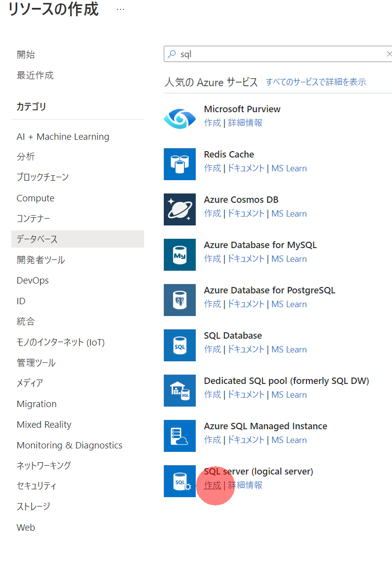Screen dimensions: 392x571
Task: Open MS Learn for Azure Database for MySQL
Action: (x=289, y=258)
